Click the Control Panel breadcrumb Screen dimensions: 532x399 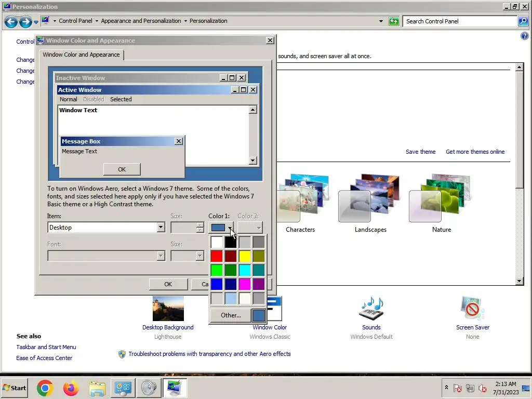pos(75,21)
